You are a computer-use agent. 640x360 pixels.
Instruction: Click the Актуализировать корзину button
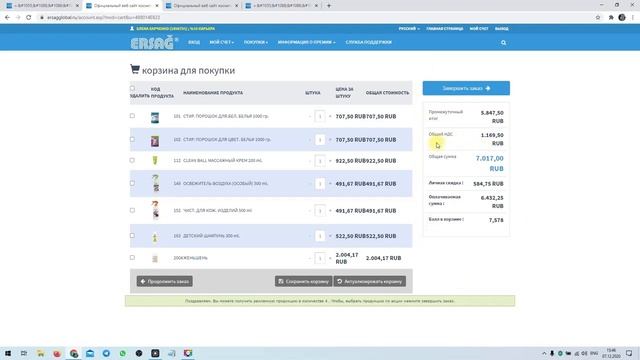(370, 281)
